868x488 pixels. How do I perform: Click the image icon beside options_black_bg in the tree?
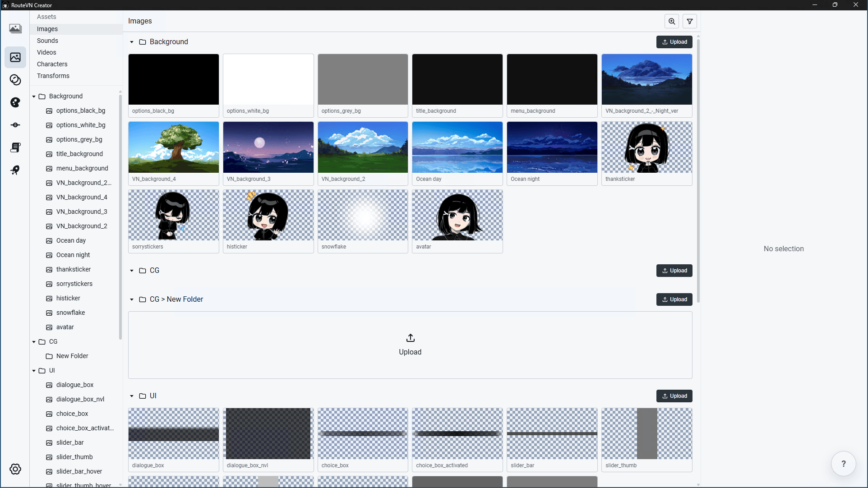click(49, 110)
